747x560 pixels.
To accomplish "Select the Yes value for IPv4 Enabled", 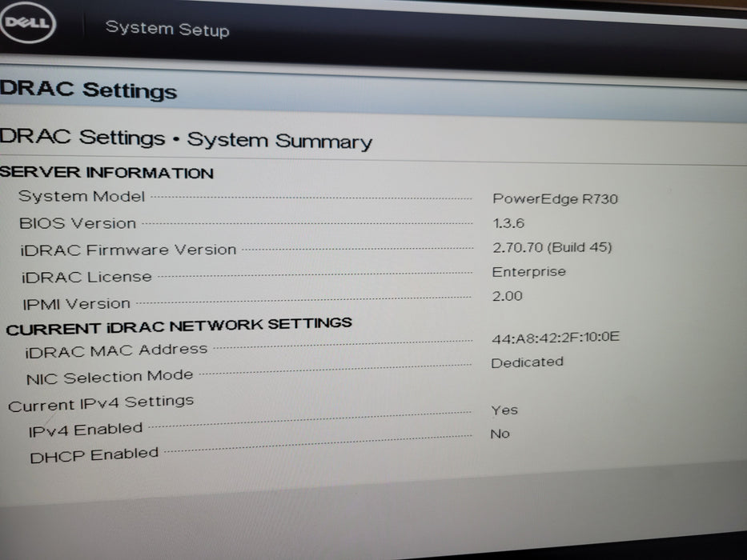I will coord(504,410).
